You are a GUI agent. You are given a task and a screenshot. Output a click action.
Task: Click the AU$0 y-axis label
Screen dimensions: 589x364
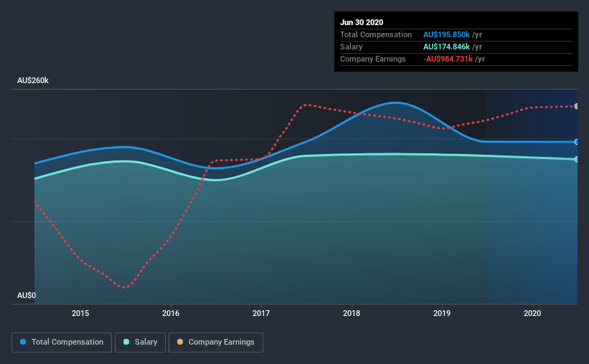27,295
